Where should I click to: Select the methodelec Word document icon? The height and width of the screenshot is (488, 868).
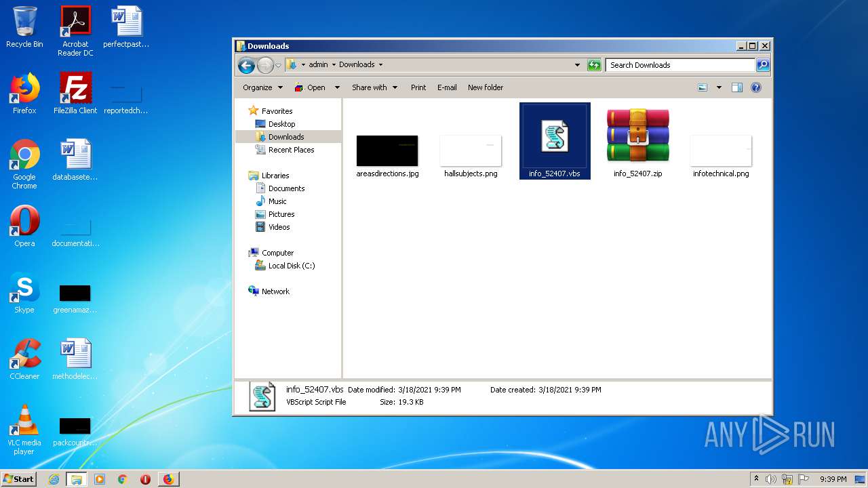(x=75, y=359)
